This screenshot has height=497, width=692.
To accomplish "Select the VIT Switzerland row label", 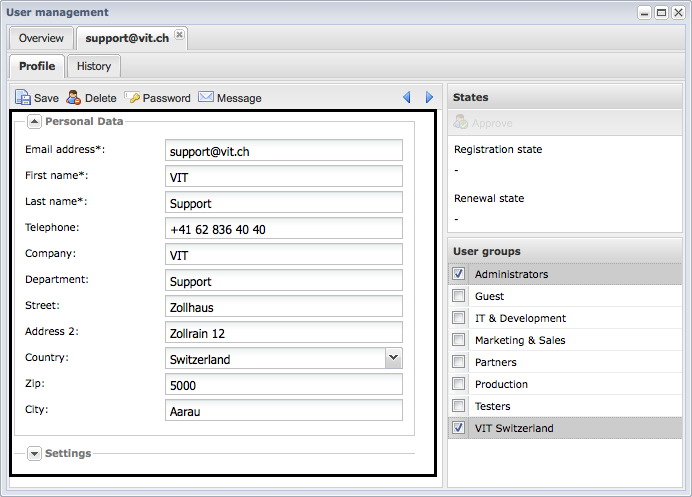I will [x=514, y=428].
